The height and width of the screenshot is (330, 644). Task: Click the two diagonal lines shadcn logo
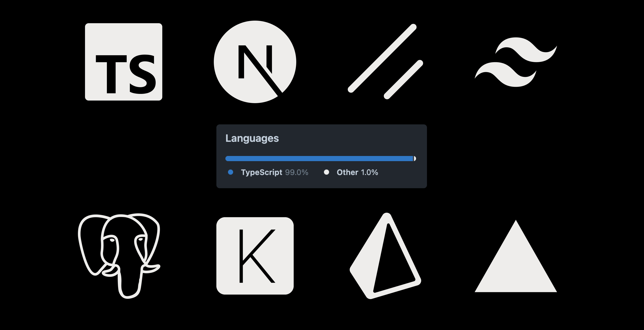[x=385, y=61]
